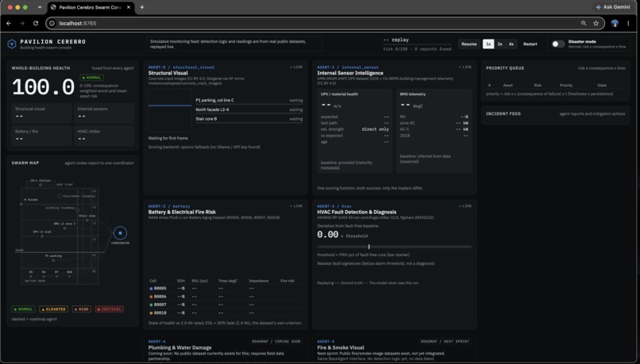Image resolution: width=640 pixels, height=364 pixels.
Task: Click the Restart replay button
Action: pos(530,44)
